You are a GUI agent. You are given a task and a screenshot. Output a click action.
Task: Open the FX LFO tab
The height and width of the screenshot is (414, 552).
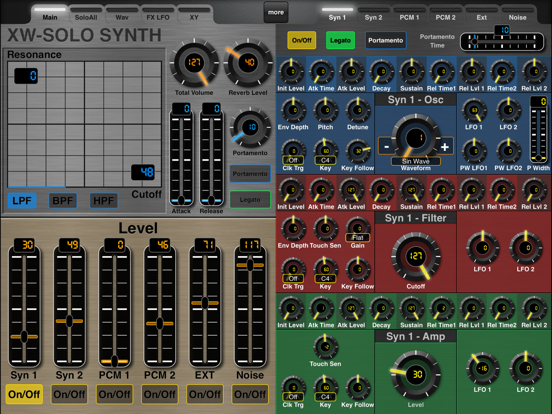(158, 14)
